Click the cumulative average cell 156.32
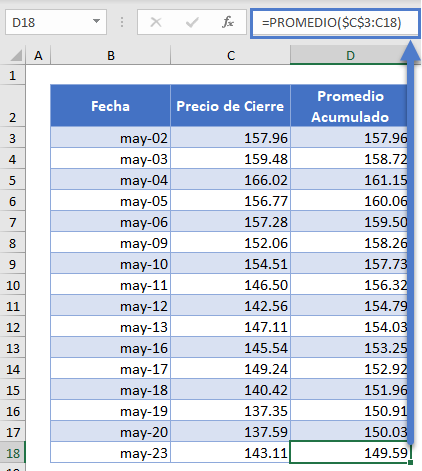Screen dimensions: 422x471 349,285
